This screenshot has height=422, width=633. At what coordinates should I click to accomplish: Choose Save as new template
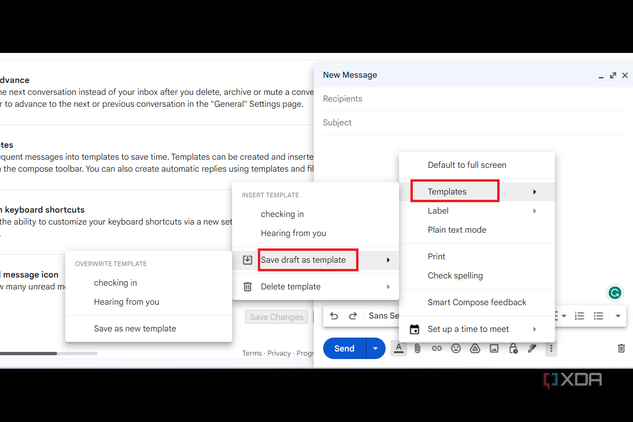tap(149, 329)
